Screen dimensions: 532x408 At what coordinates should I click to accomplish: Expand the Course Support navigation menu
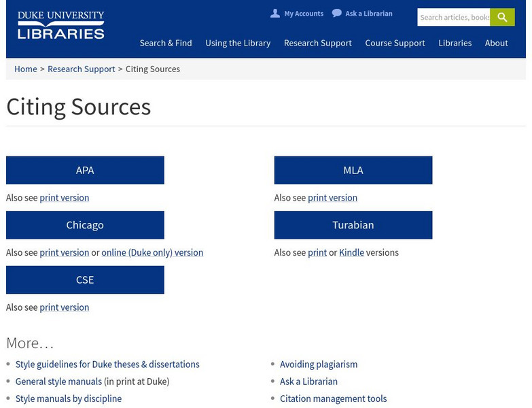coord(395,43)
